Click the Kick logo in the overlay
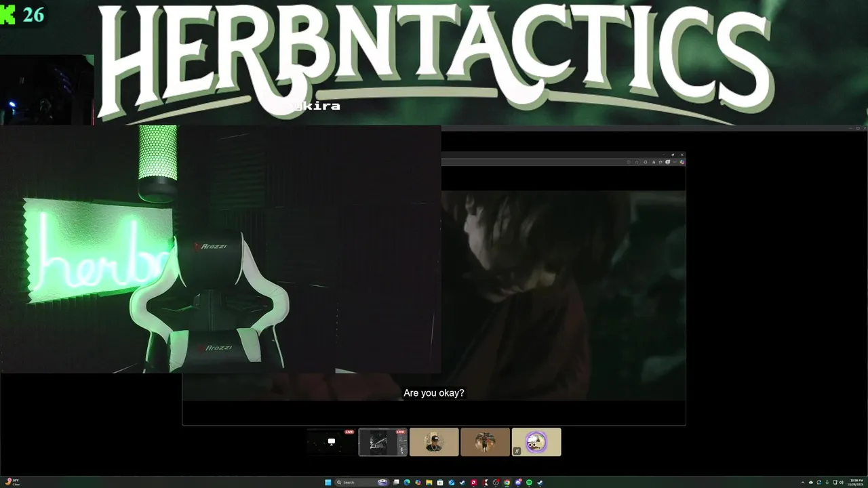This screenshot has height=488, width=868. click(x=7, y=14)
